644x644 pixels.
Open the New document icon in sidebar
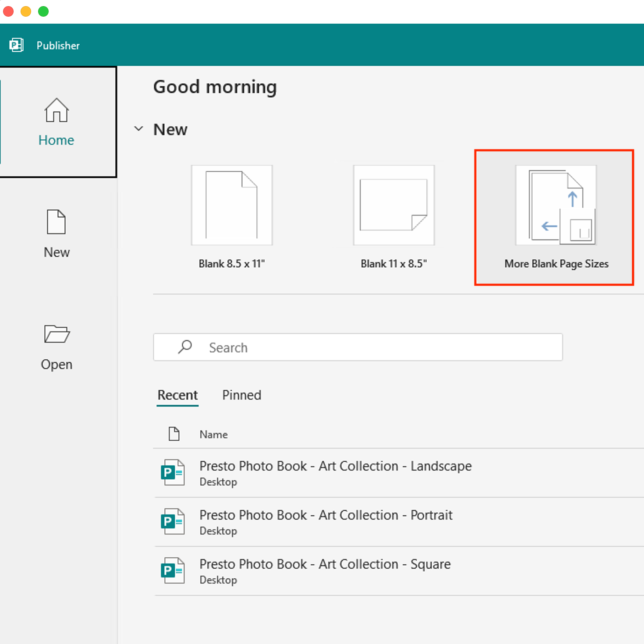coord(56,222)
